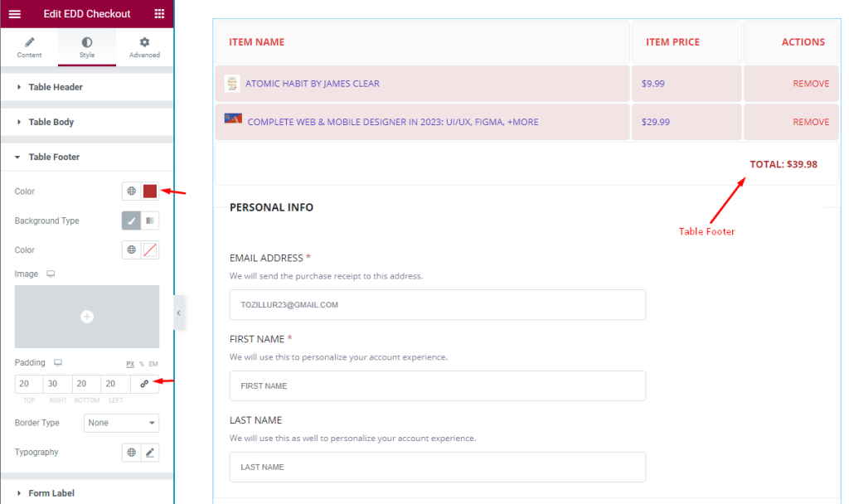Open the red footer text color swatch
The height and width of the screenshot is (504, 849).
150,191
